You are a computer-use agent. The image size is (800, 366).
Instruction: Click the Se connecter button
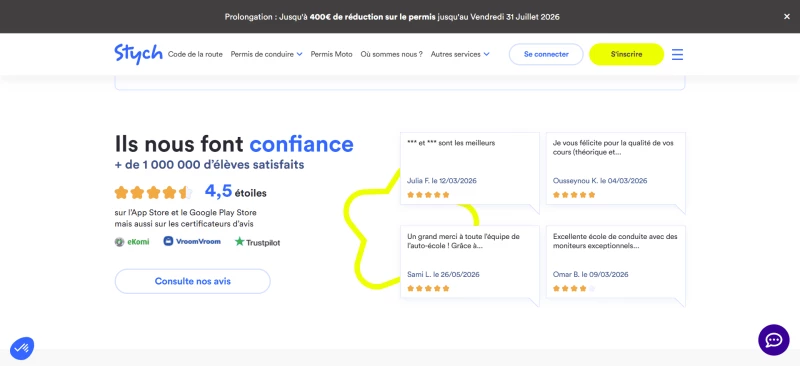point(546,54)
